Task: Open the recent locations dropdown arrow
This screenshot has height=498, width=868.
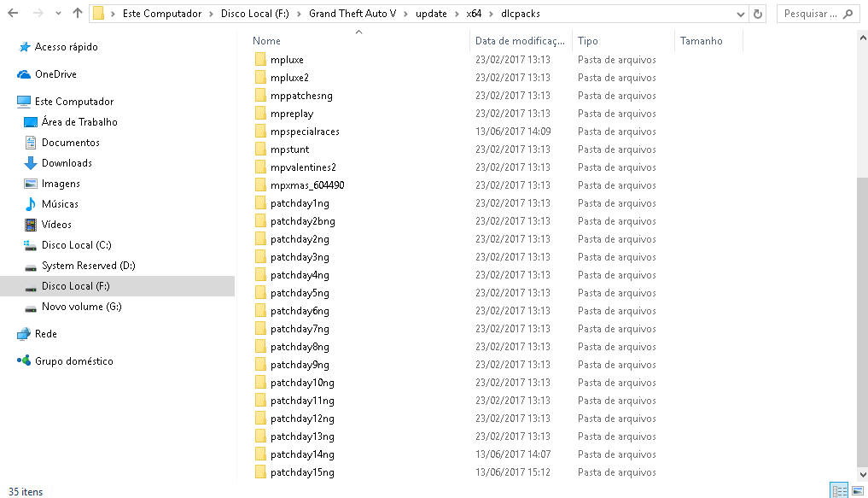Action: tap(58, 14)
